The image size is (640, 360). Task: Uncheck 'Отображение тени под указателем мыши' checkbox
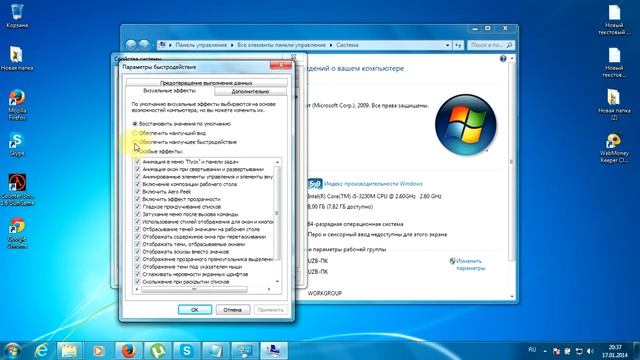click(x=138, y=267)
